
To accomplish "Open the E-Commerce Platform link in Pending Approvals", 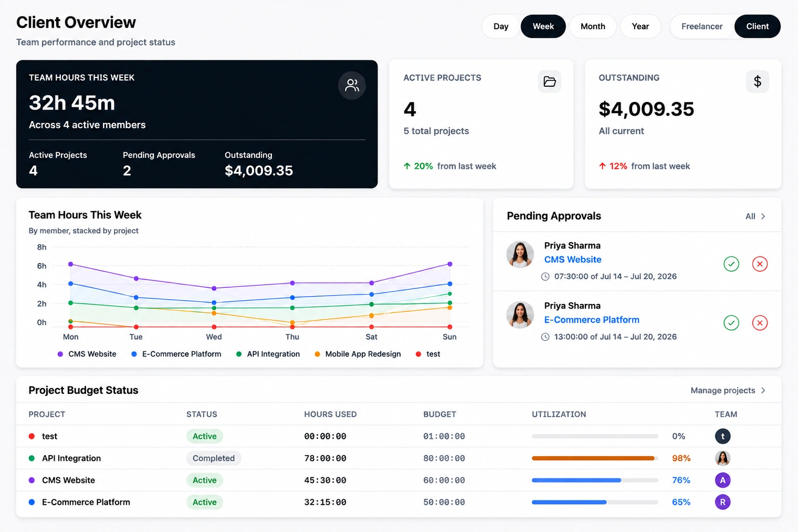I will [x=592, y=320].
